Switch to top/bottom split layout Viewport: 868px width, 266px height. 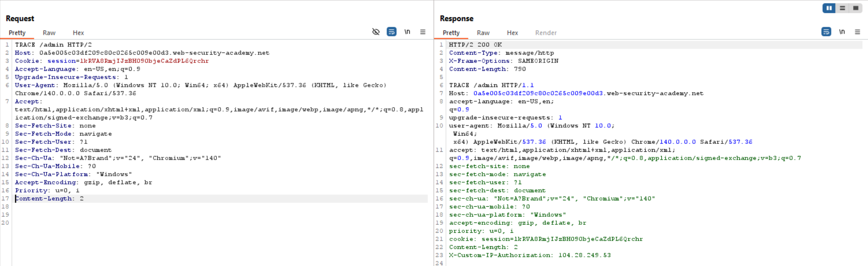click(x=843, y=8)
